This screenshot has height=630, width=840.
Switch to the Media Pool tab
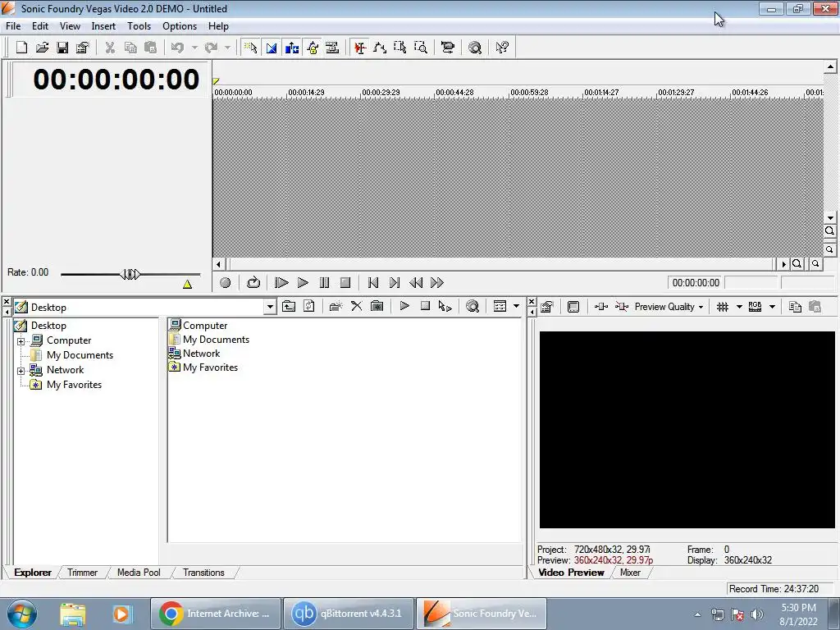[x=139, y=573]
